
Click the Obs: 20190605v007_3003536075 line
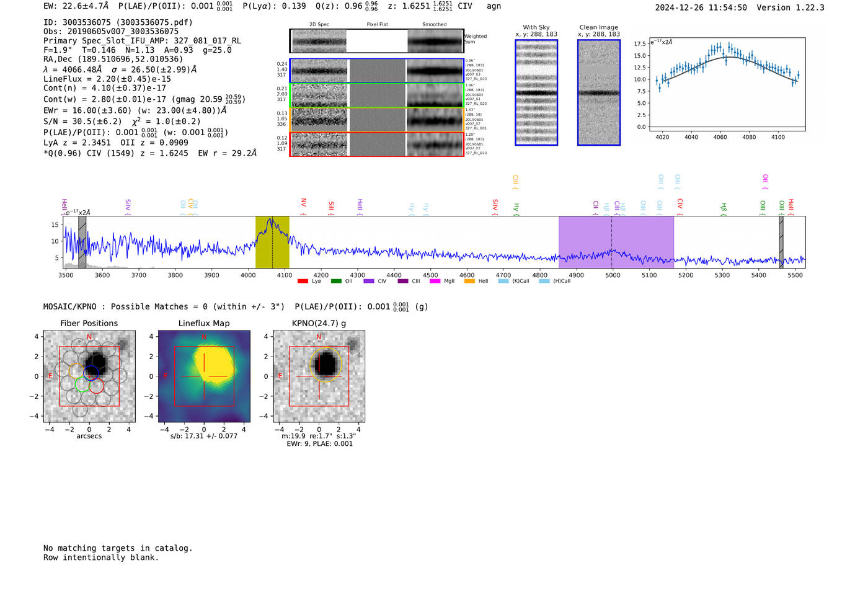111,32
